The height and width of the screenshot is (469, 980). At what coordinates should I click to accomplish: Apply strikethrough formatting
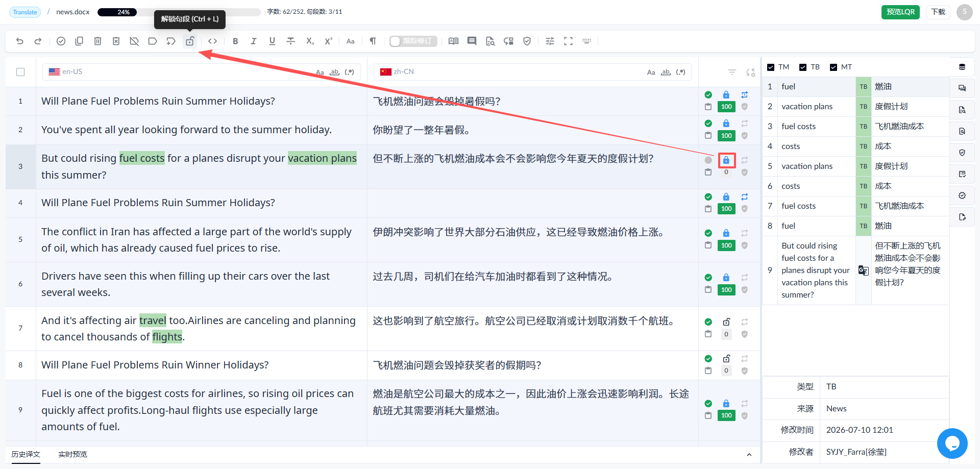pyautogui.click(x=291, y=41)
